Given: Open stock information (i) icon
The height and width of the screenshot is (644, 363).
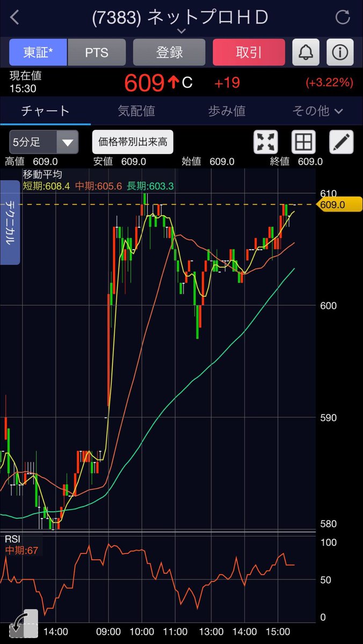Looking at the screenshot, I should click(340, 53).
